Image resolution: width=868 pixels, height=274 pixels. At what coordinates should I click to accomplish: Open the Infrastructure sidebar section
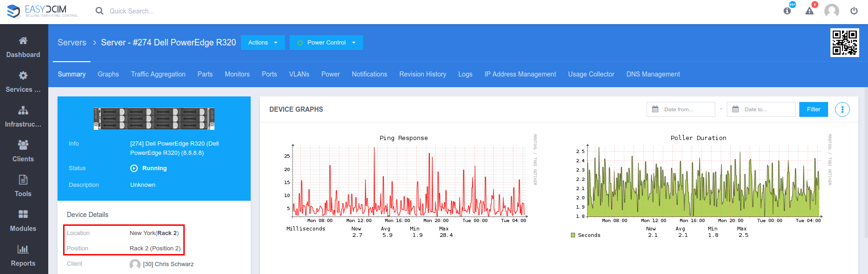point(23,117)
